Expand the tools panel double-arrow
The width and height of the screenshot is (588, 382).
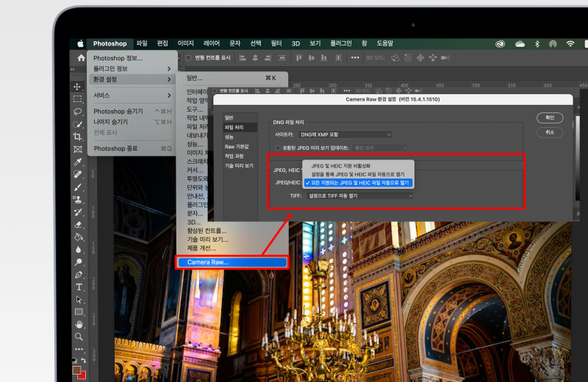[x=72, y=69]
